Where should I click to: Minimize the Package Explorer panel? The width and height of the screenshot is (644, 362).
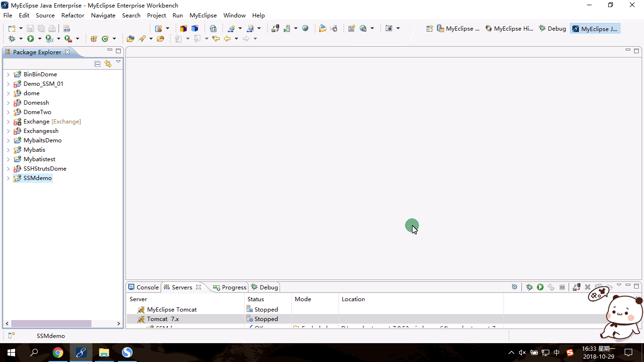[110, 50]
